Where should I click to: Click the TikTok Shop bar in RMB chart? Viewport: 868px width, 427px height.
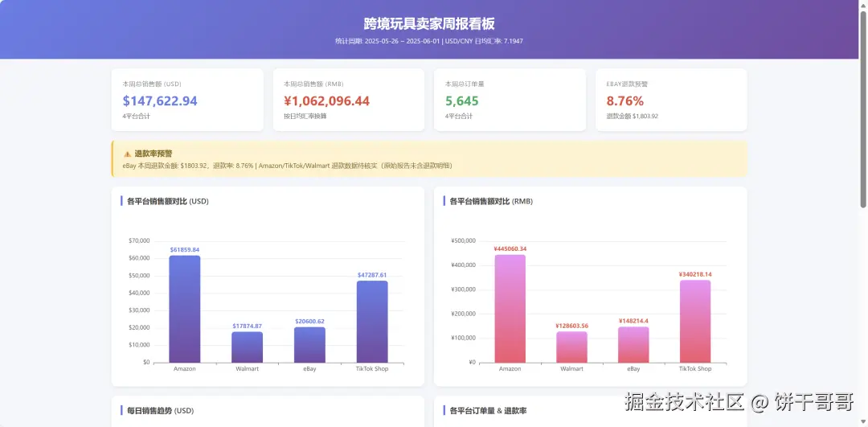(x=695, y=321)
